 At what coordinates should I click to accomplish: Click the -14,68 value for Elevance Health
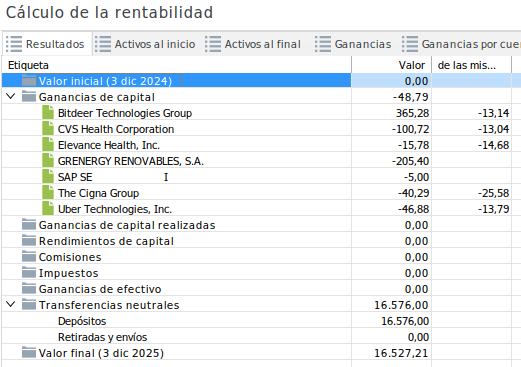tap(494, 145)
